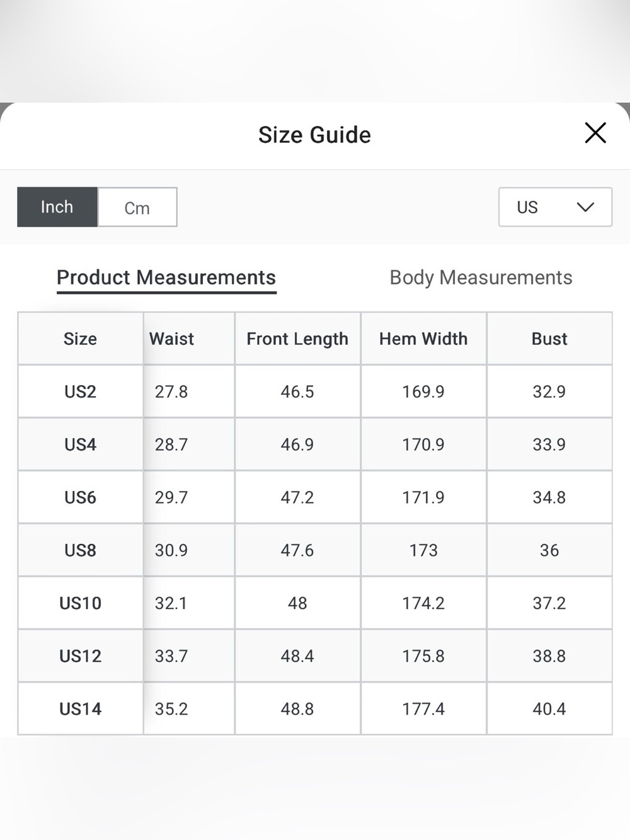Select the US10 size row
The image size is (630, 840).
coord(315,603)
